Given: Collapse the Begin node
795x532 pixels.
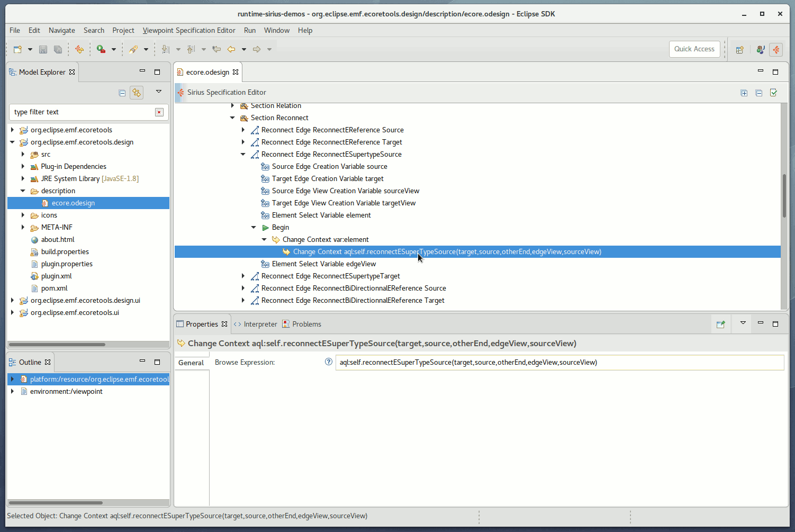Looking at the screenshot, I should click(254, 227).
